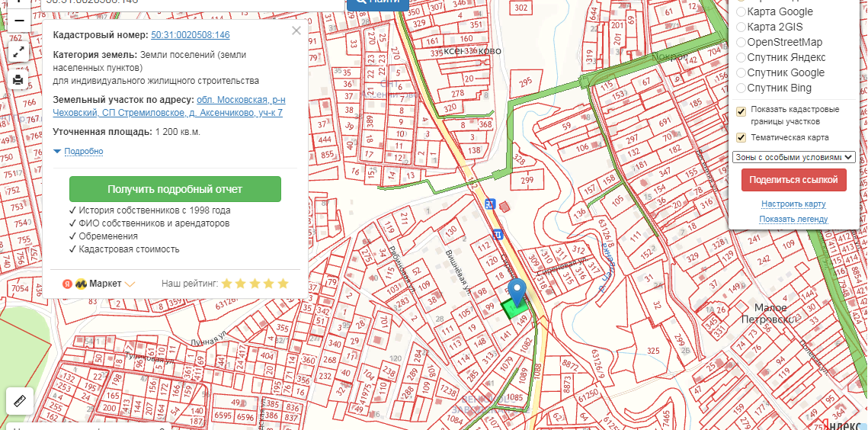Open Показать легенду link
The height and width of the screenshot is (430, 868).
[793, 219]
